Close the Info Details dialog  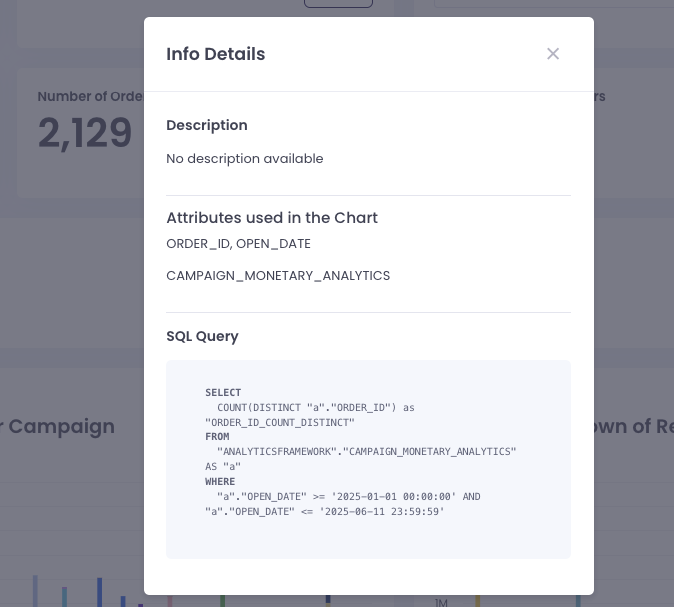(553, 54)
